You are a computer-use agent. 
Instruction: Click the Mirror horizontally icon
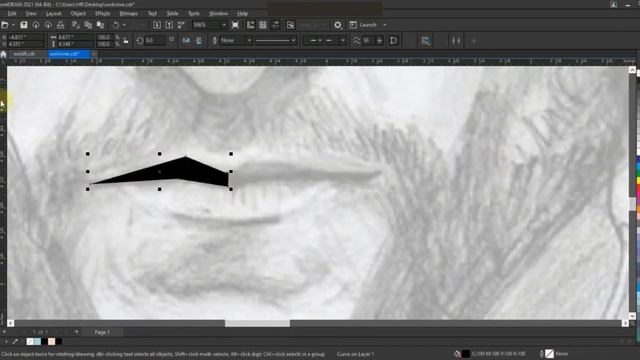click(186, 40)
